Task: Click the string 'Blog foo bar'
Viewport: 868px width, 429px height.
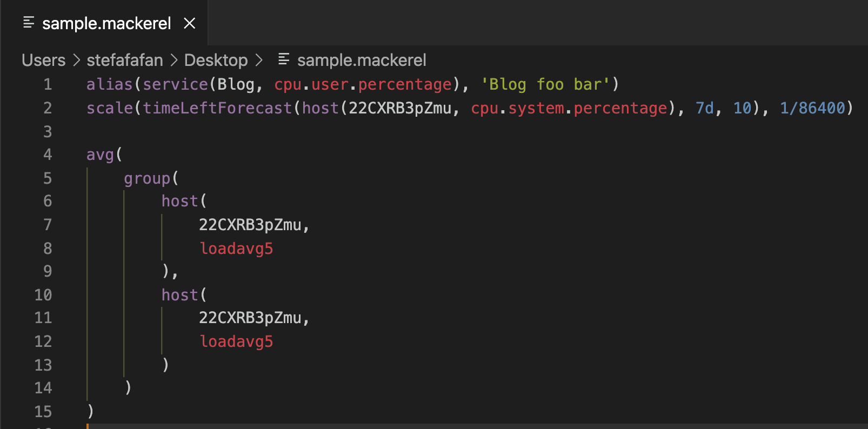Action: 545,84
